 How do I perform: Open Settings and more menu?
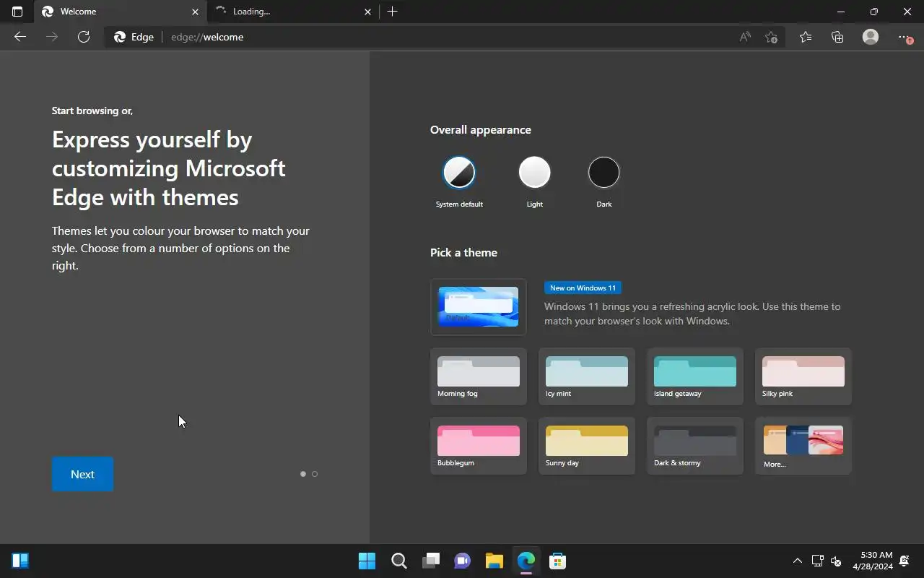click(x=905, y=37)
